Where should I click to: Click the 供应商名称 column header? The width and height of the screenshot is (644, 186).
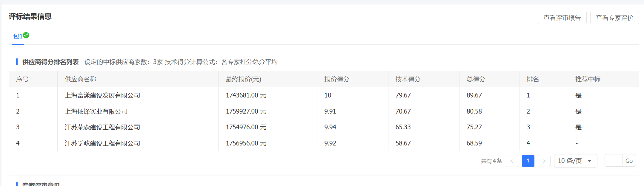(x=80, y=79)
